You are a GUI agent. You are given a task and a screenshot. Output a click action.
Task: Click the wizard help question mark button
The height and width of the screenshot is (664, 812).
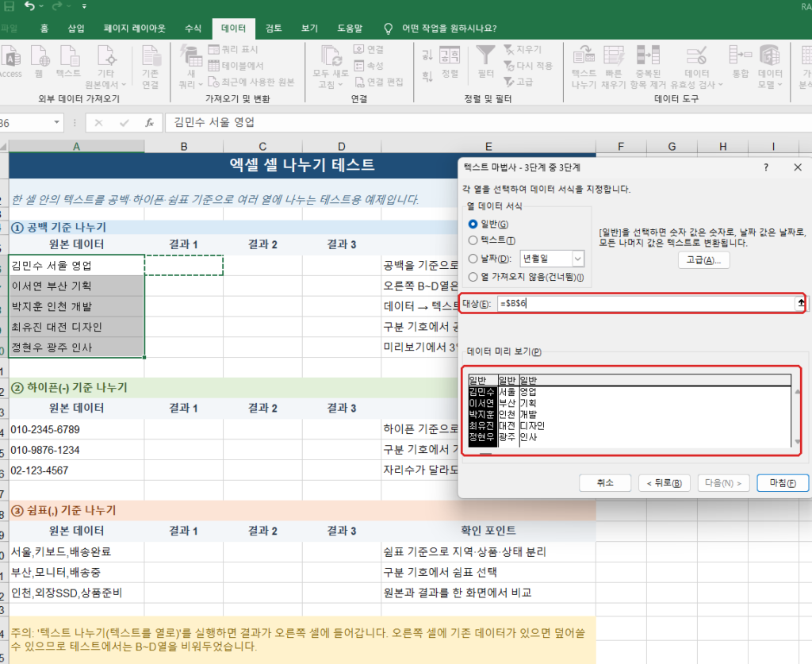(766, 167)
